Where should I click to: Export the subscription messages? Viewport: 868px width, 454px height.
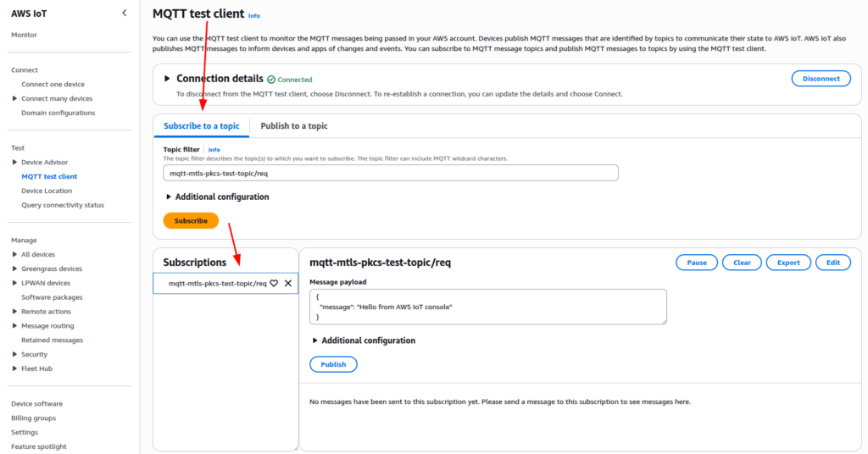point(788,263)
